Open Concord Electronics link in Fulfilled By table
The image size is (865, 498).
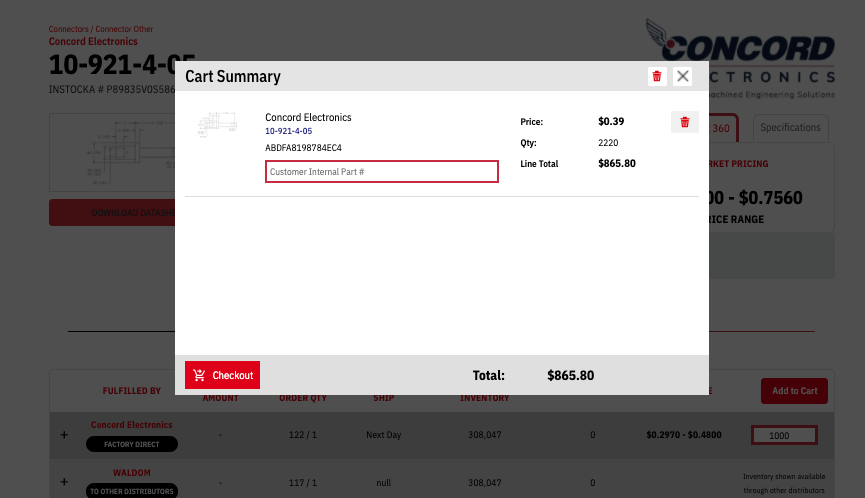point(132,425)
